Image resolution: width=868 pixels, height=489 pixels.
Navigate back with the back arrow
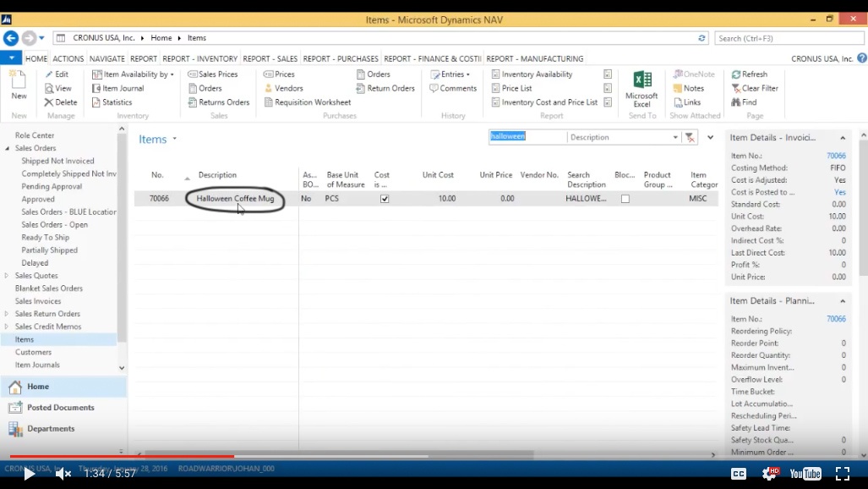(10, 38)
